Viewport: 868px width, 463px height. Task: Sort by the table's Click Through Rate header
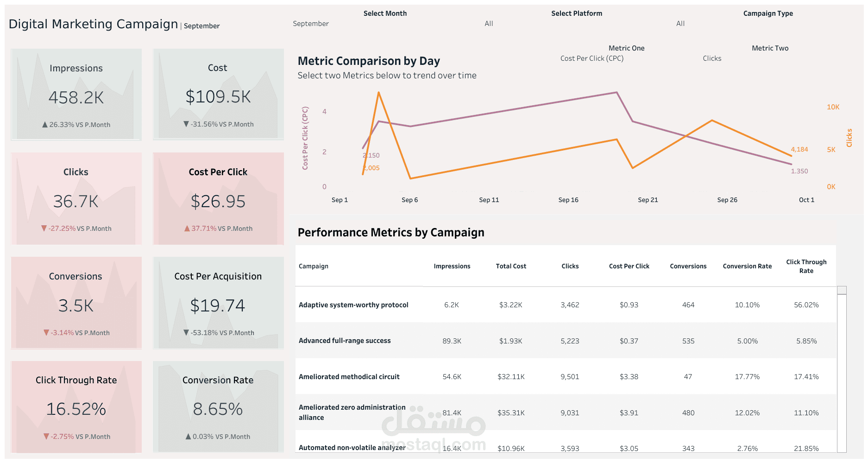pyautogui.click(x=806, y=266)
